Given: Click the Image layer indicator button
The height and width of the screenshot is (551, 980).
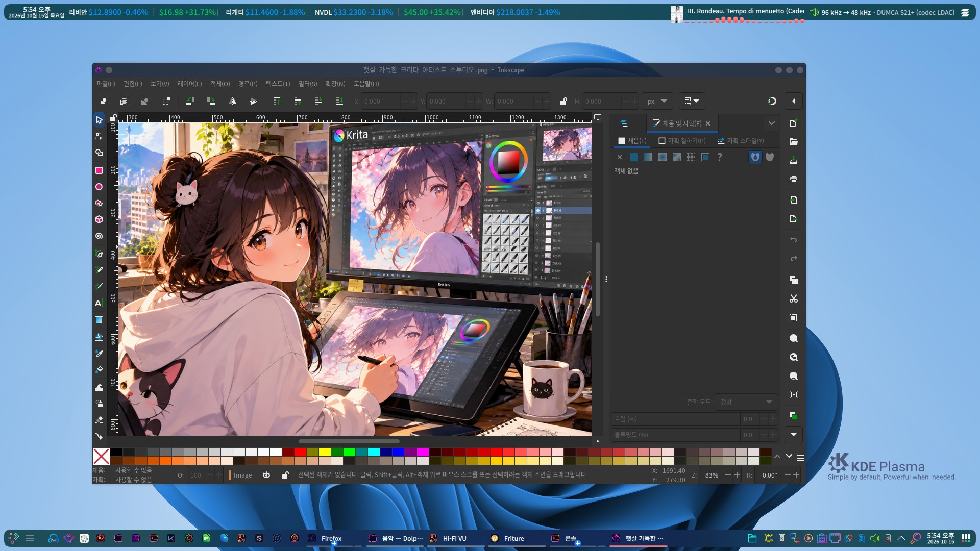Looking at the screenshot, I should [241, 475].
